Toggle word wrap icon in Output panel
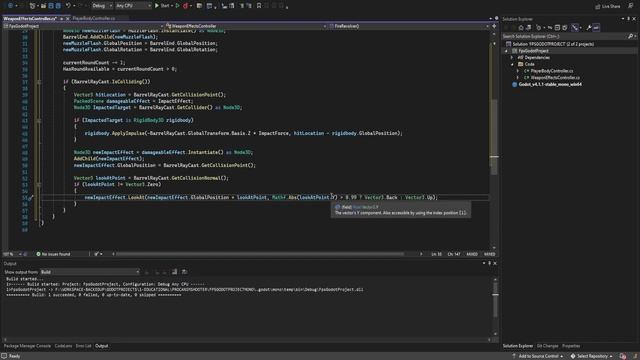 (x=175, y=272)
